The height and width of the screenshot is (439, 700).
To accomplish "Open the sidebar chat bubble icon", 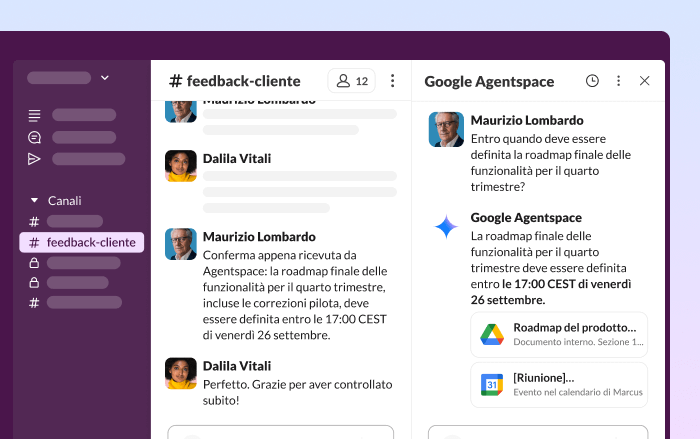I will click(35, 137).
